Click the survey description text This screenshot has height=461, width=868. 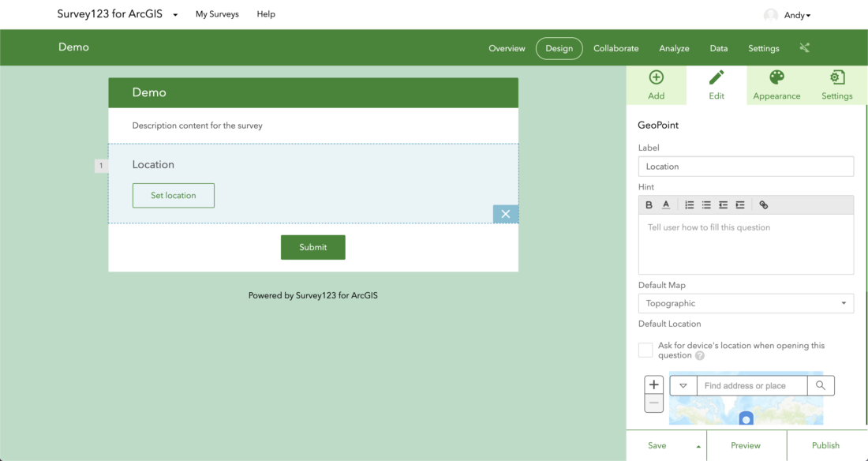(x=197, y=126)
